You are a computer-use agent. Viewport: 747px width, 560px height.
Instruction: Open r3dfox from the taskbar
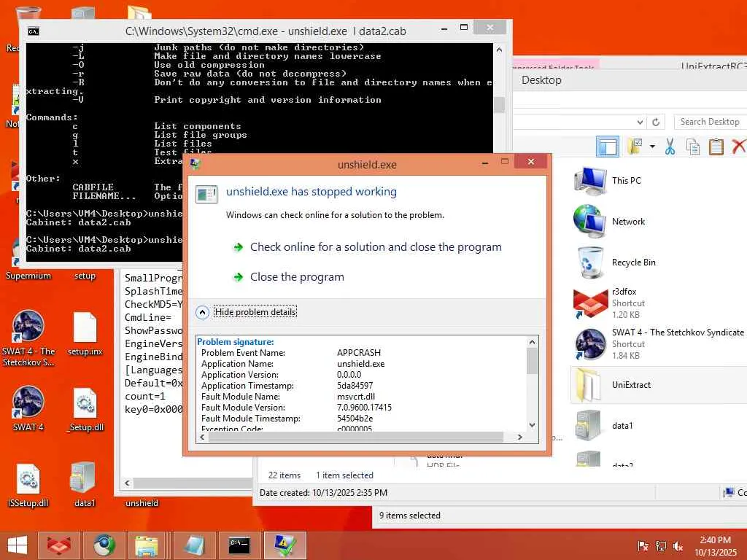pos(58,545)
